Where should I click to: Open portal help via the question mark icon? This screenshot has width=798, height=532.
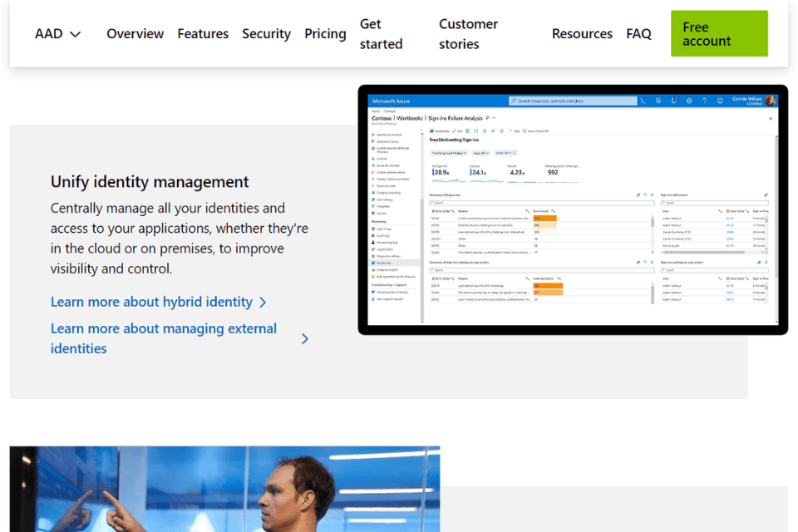[x=704, y=100]
